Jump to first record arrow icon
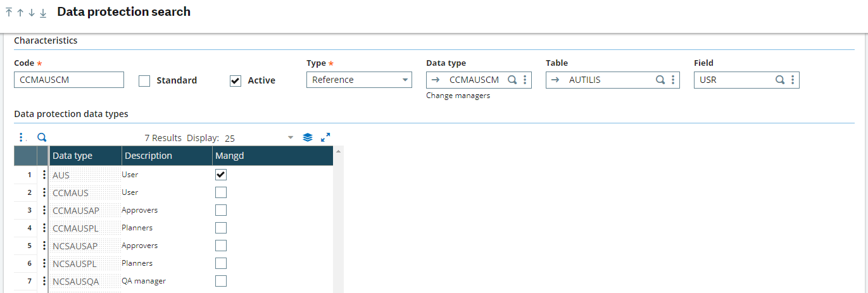Image resolution: width=868 pixels, height=293 pixels. click(9, 13)
